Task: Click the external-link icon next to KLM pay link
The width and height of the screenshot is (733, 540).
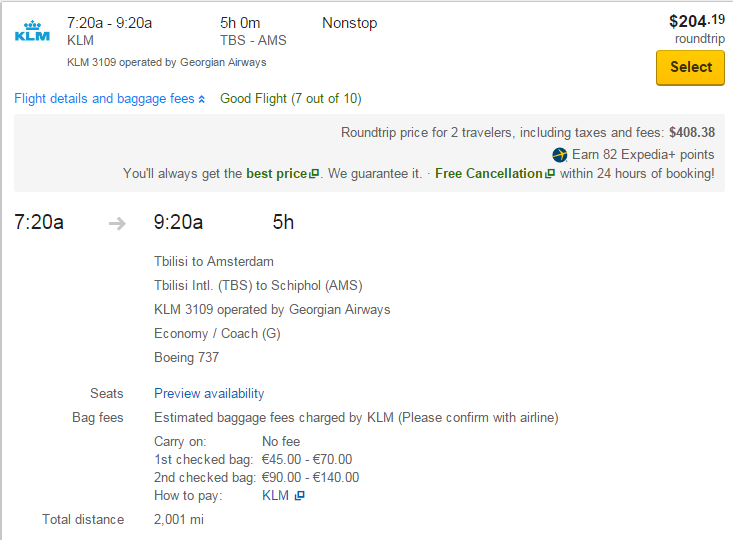Action: [300, 496]
